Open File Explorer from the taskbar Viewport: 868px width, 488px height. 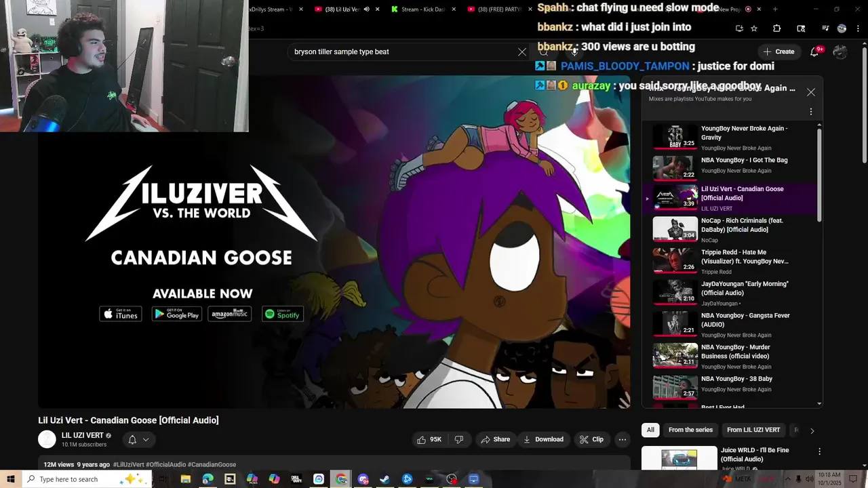(x=185, y=479)
